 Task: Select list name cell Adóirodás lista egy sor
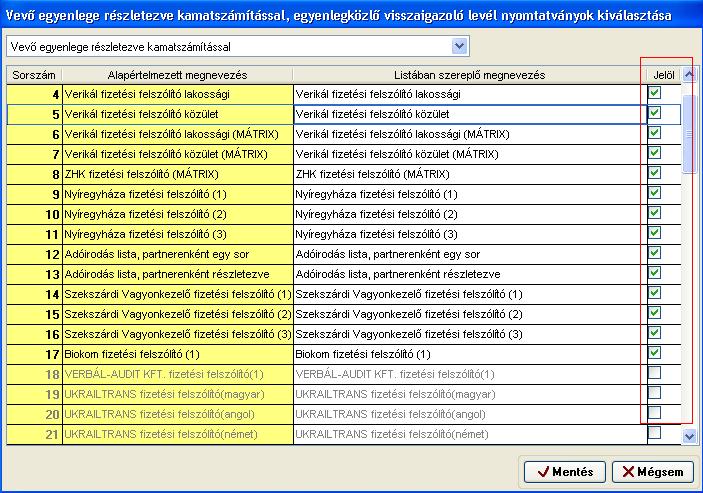point(470,254)
